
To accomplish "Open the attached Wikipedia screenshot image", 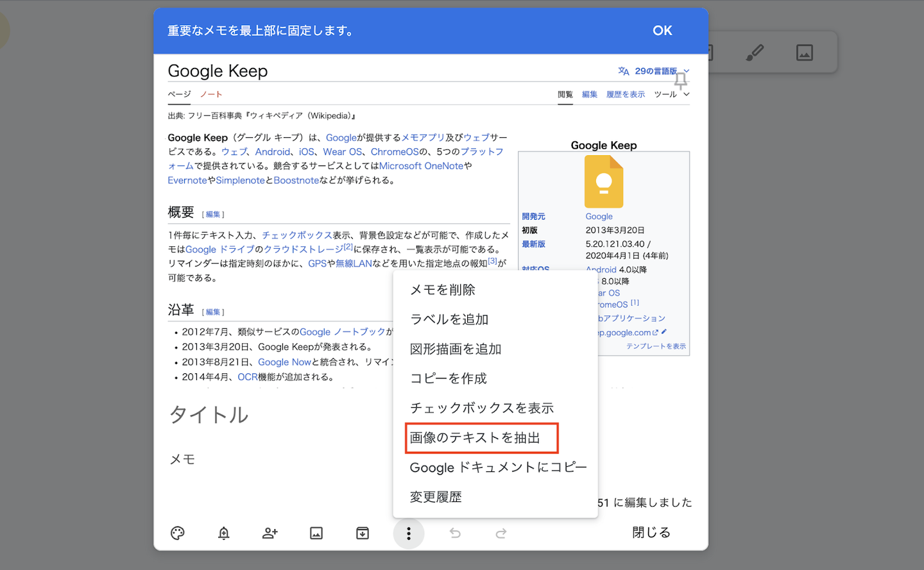I will coord(431,221).
